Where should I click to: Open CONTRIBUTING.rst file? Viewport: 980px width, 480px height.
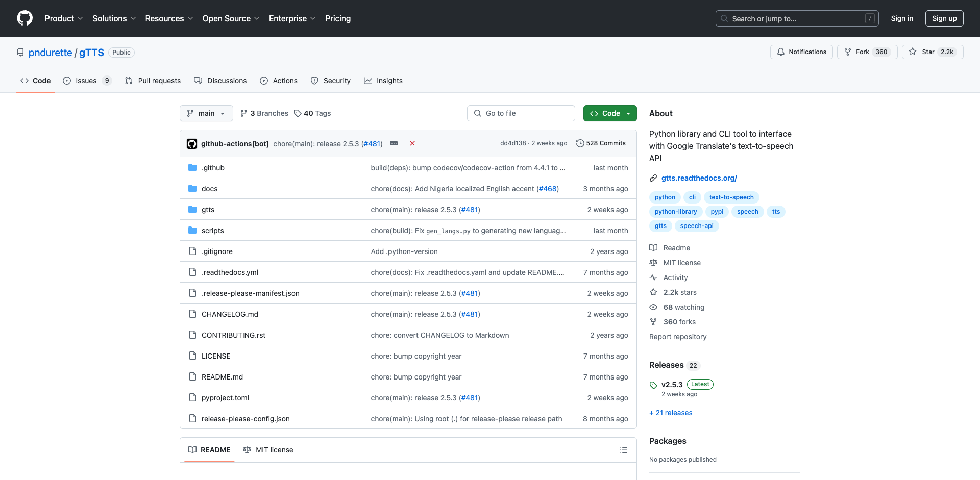(x=233, y=335)
